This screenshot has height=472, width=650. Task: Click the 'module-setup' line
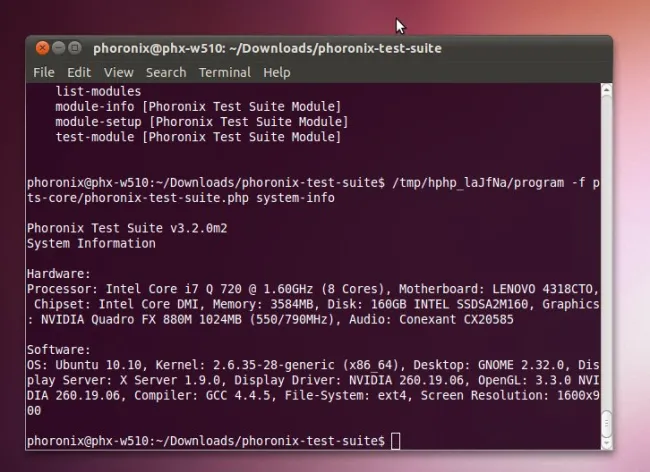202,122
